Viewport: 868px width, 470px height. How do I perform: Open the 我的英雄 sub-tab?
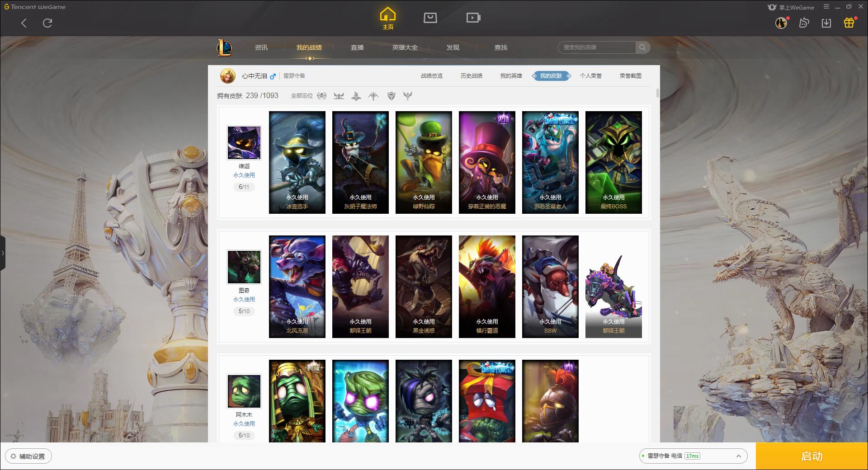tap(511, 76)
